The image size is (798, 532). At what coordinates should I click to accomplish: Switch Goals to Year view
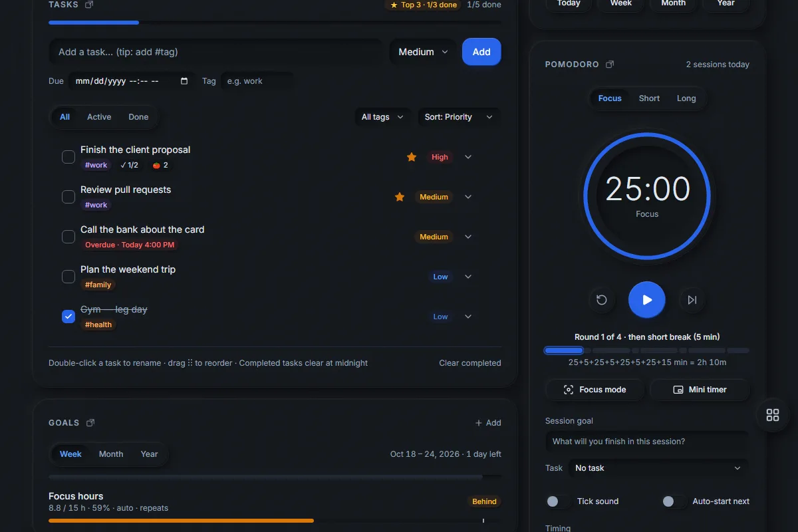[149, 454]
